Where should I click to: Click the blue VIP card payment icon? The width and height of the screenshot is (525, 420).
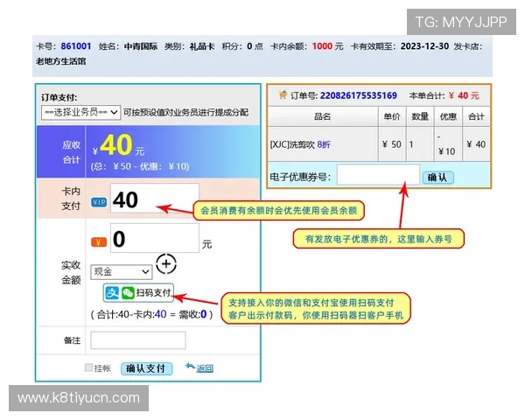click(99, 202)
